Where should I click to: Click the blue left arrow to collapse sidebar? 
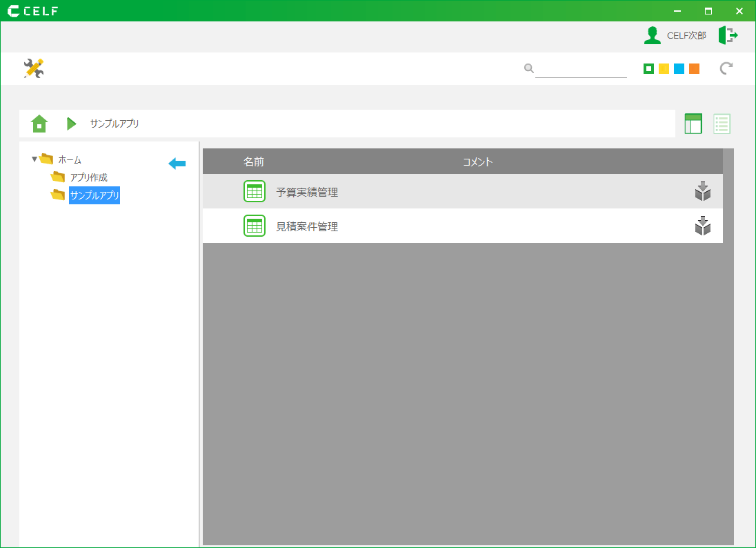(177, 163)
